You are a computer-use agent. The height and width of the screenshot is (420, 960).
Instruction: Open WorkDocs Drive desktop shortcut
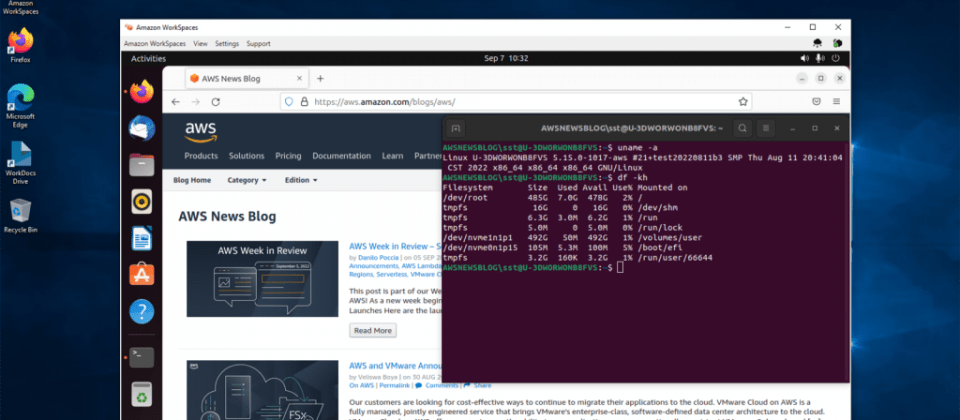tap(20, 163)
